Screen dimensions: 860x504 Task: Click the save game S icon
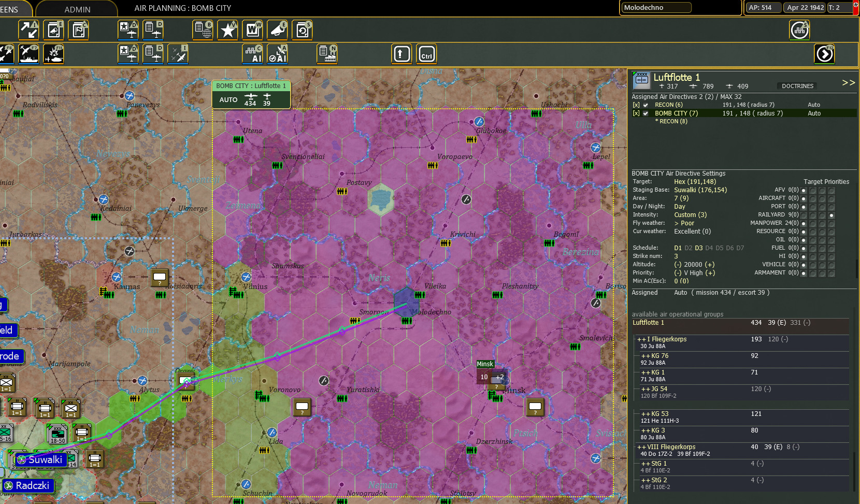pos(302,30)
